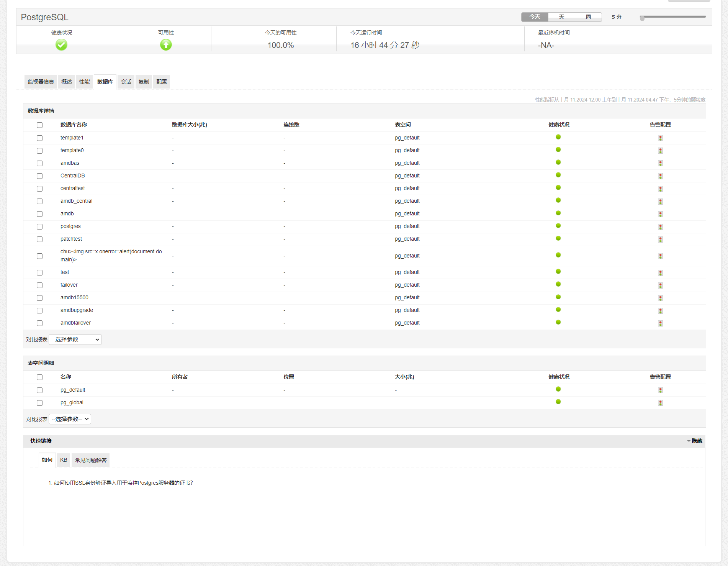728x566 pixels.
Task: Check the failover database checkbox
Action: (39, 285)
